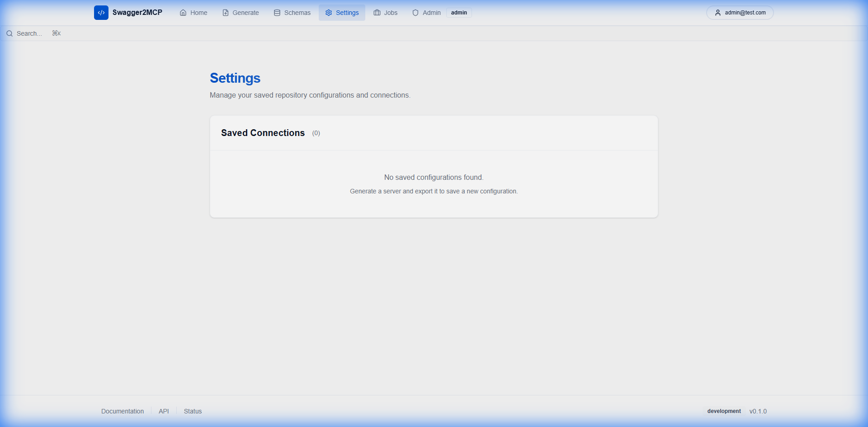
Task: Open the admin@test.com account button
Action: [x=740, y=13]
